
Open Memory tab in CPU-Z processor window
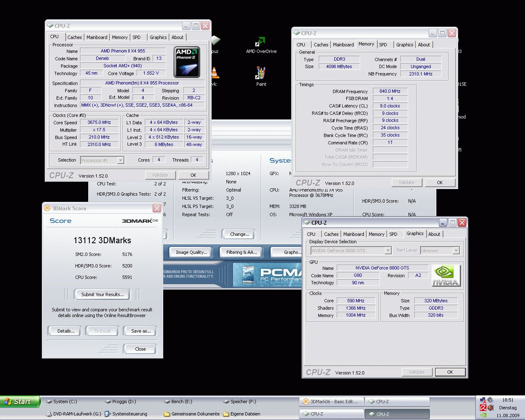(120, 37)
